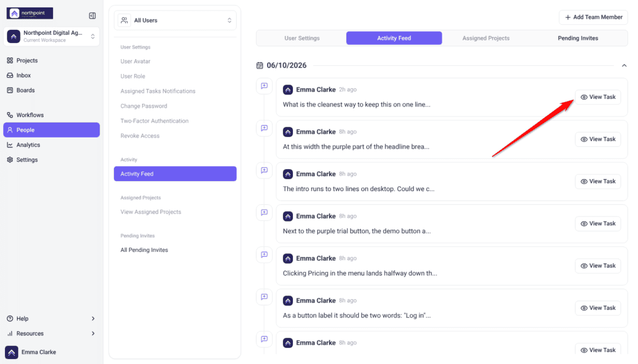This screenshot has width=638, height=364.
Task: View Task for 'What is the cleanest way'
Action: [598, 97]
